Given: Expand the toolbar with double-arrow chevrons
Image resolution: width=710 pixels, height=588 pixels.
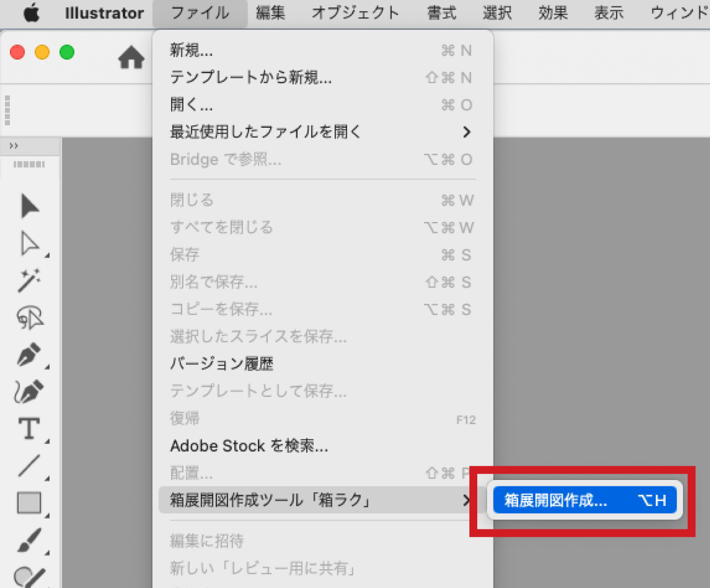Looking at the screenshot, I should pos(14,146).
